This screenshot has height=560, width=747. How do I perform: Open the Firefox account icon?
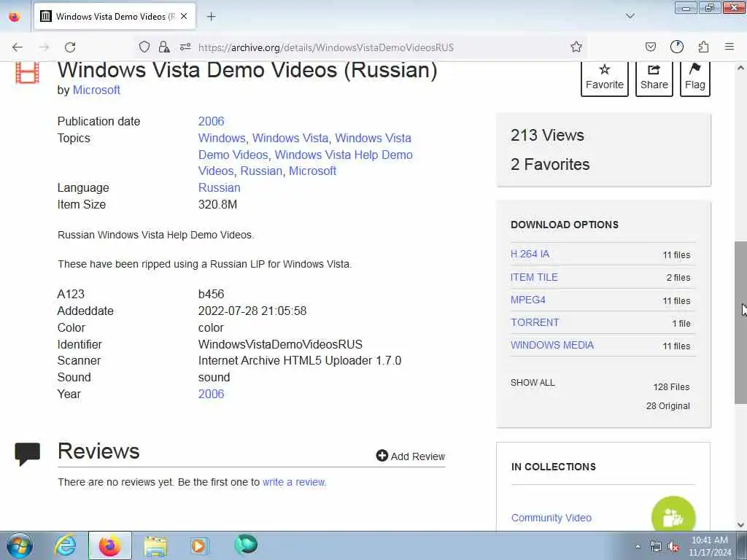pos(677,47)
